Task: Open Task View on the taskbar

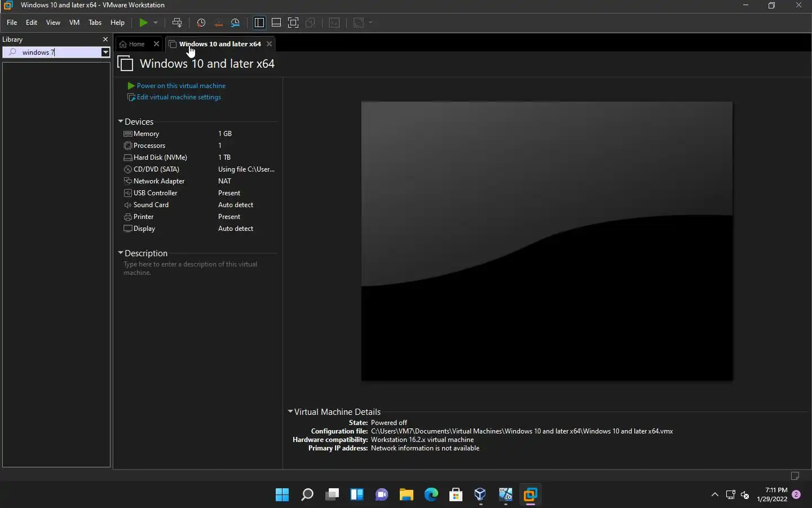Action: tap(332, 495)
